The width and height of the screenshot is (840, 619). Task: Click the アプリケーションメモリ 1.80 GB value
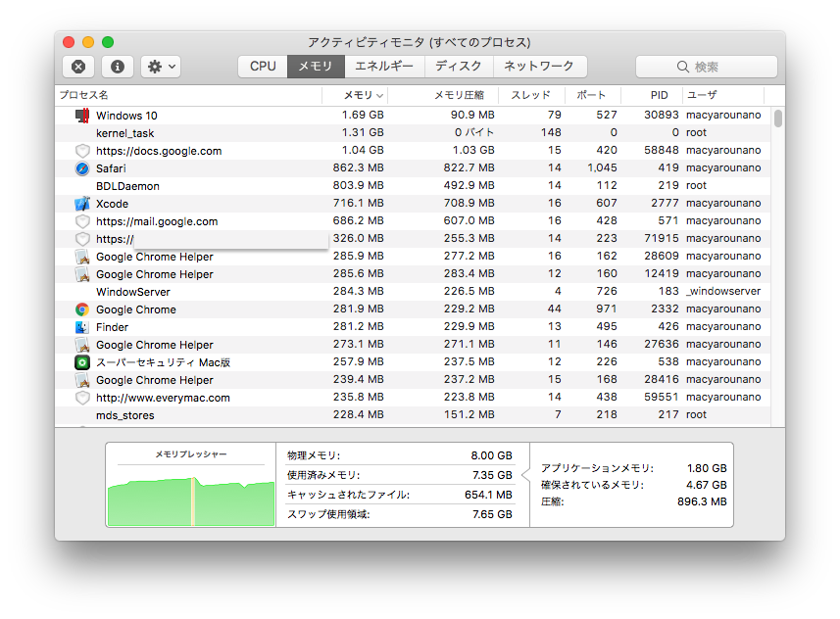pos(707,468)
